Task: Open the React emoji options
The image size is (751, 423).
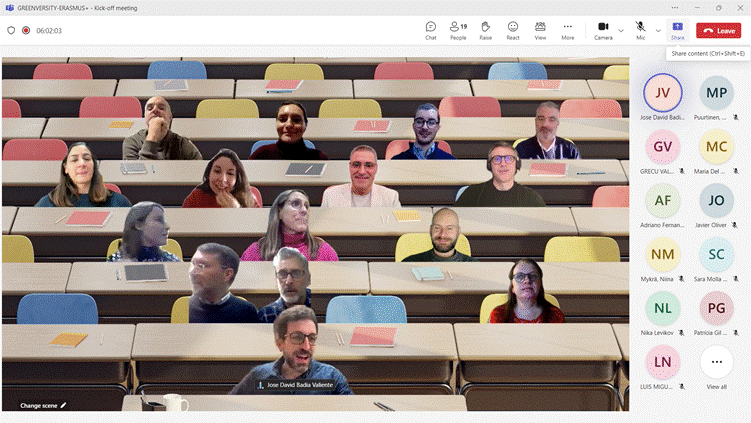Action: [513, 30]
